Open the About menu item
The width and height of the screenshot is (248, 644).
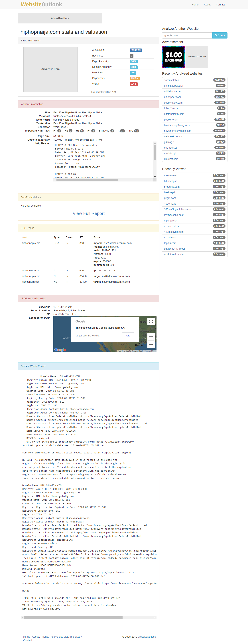coord(207,5)
